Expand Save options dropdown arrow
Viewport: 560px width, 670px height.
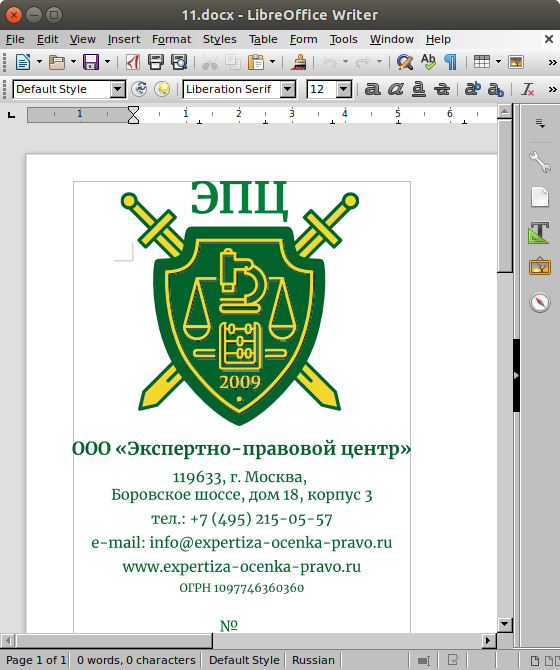tap(107, 62)
